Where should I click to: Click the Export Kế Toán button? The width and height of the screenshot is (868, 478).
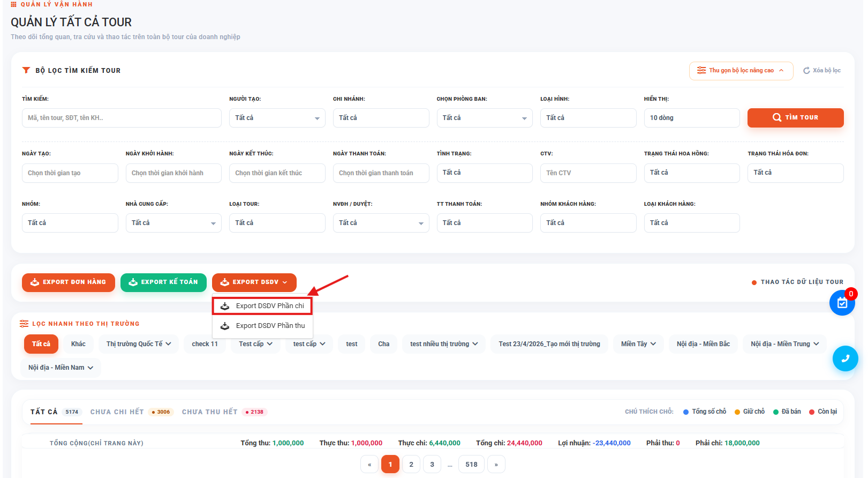tap(163, 282)
